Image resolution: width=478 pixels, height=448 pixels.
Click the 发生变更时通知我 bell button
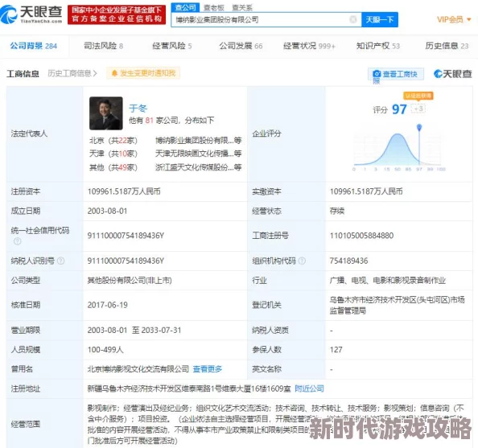click(x=143, y=73)
